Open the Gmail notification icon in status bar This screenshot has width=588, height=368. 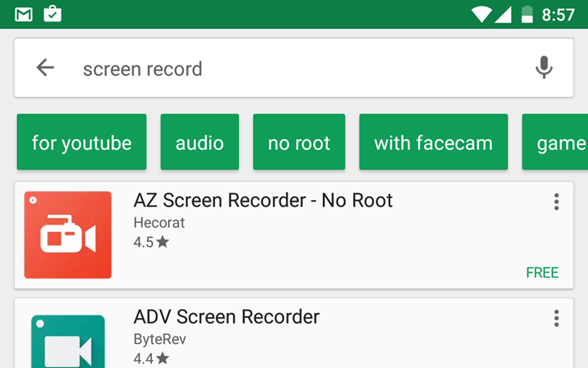pos(23,15)
